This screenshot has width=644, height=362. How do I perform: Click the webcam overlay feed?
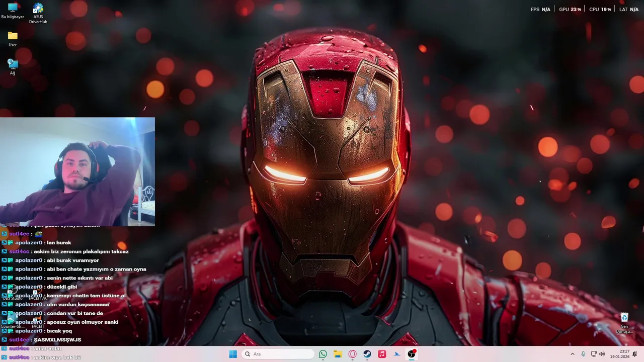point(77,172)
